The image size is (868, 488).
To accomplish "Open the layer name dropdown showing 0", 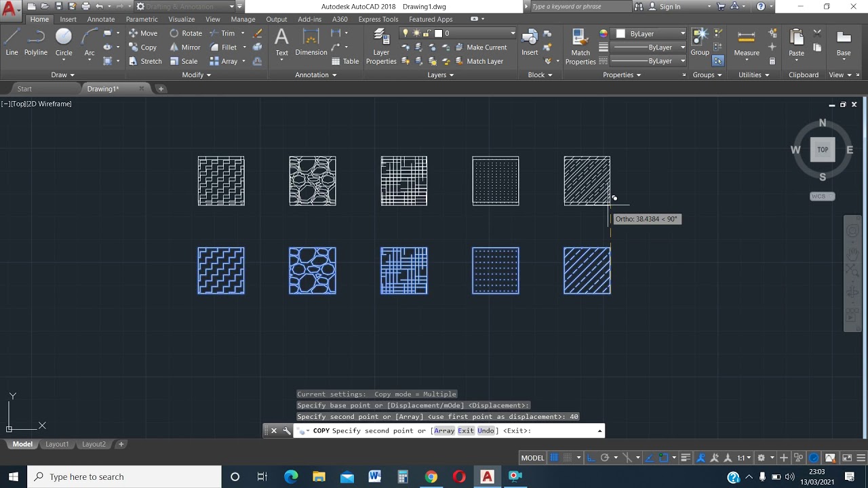I will (475, 33).
